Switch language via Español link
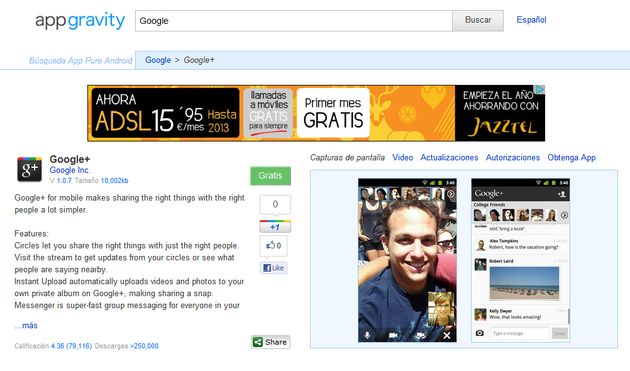Viewport: 630px width, 371px height. click(x=531, y=20)
